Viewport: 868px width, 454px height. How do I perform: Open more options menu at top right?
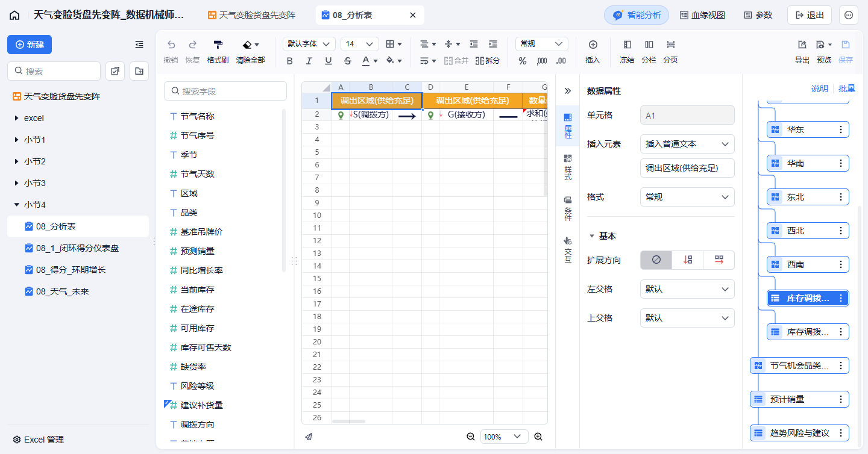tap(849, 15)
